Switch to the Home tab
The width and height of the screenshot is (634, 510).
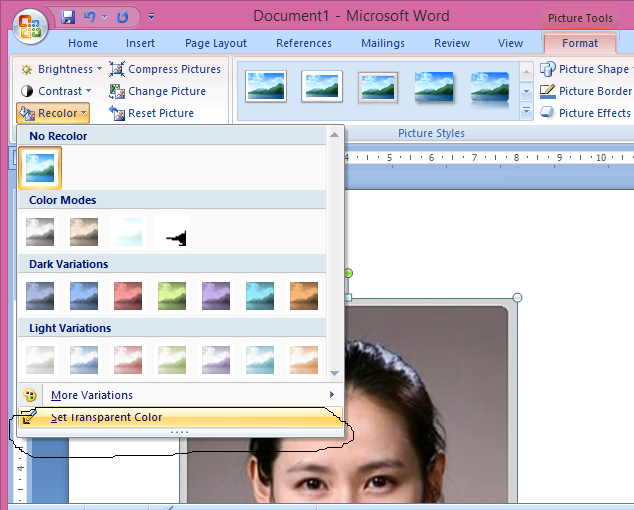tap(83, 43)
